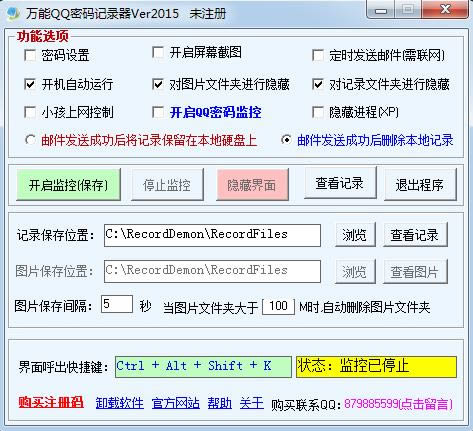Click the 记录保存位置 path field
The image size is (473, 431).
tap(212, 235)
